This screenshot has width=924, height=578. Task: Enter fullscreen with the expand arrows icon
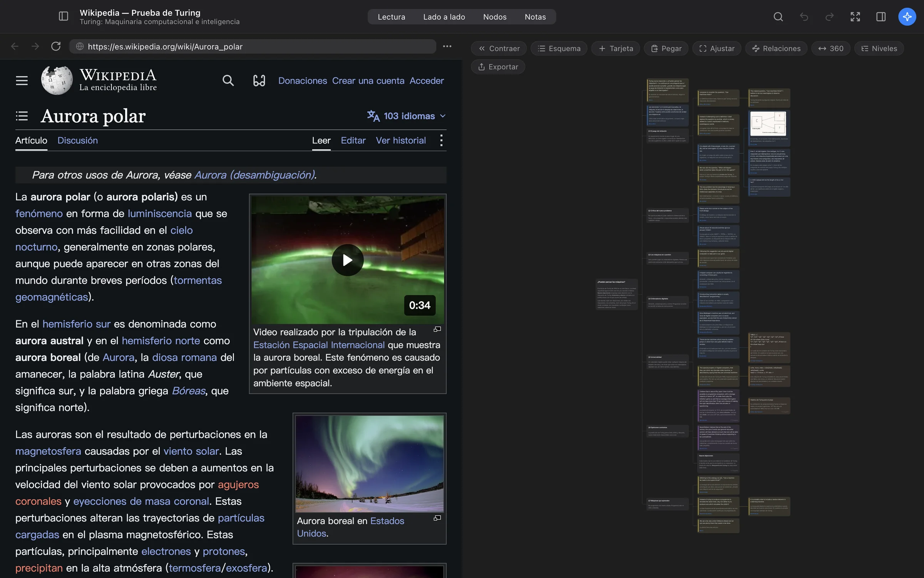point(855,17)
